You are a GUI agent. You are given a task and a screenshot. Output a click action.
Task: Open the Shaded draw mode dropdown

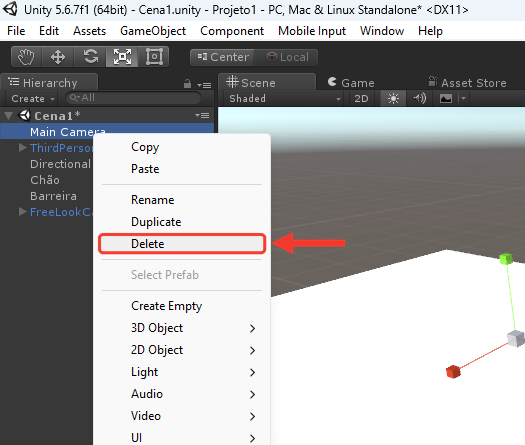click(x=284, y=98)
